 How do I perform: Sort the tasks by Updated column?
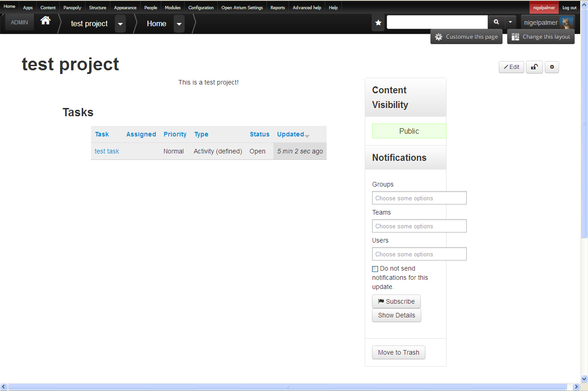pyautogui.click(x=290, y=134)
